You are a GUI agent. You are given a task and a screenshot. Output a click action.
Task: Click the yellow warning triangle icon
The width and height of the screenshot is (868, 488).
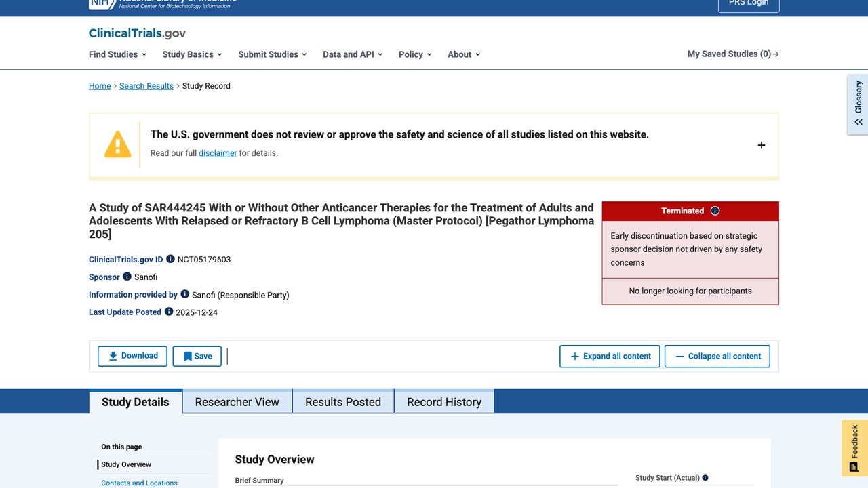[117, 144]
